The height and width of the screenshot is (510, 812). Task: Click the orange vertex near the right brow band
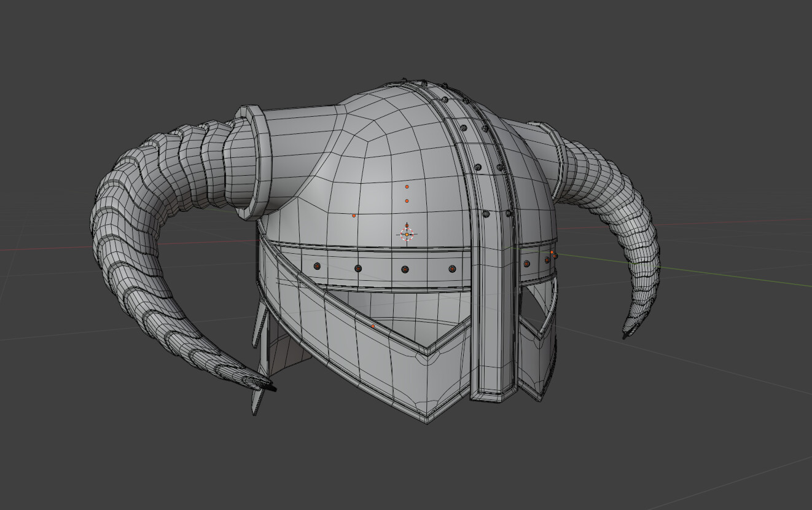552,251
